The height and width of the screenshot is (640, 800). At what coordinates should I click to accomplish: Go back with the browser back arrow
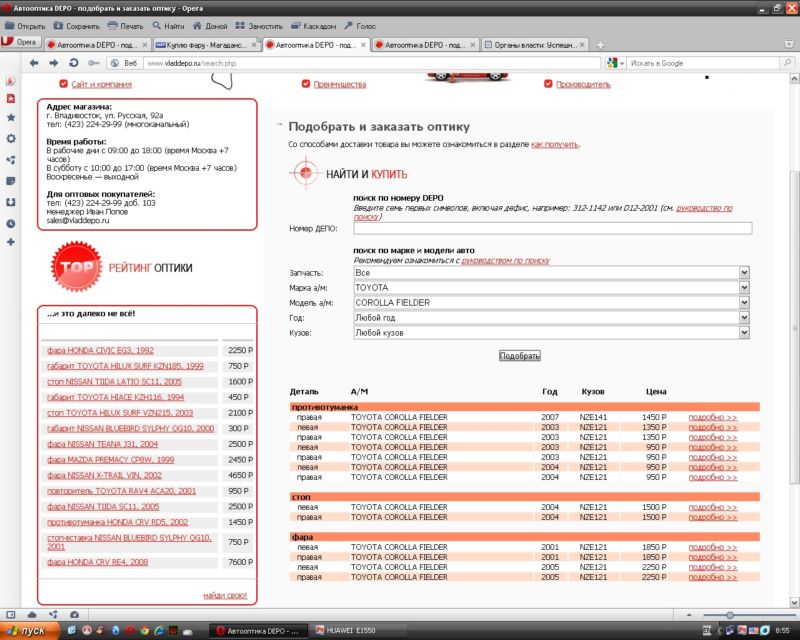point(34,63)
